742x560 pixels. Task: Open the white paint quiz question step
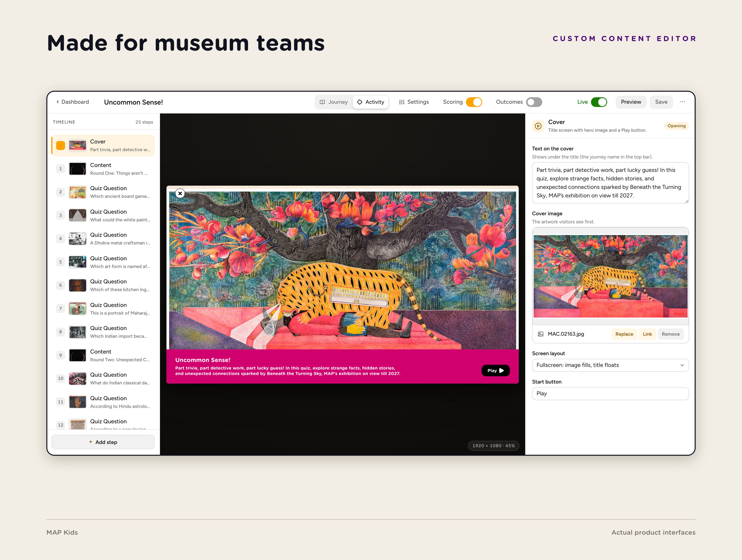click(103, 216)
